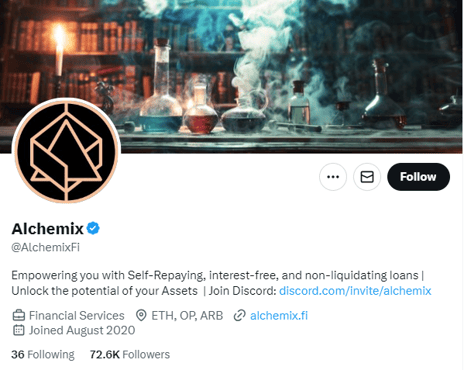The height and width of the screenshot is (370, 464).
Task: Click the envelope message icon
Action: pyautogui.click(x=367, y=177)
